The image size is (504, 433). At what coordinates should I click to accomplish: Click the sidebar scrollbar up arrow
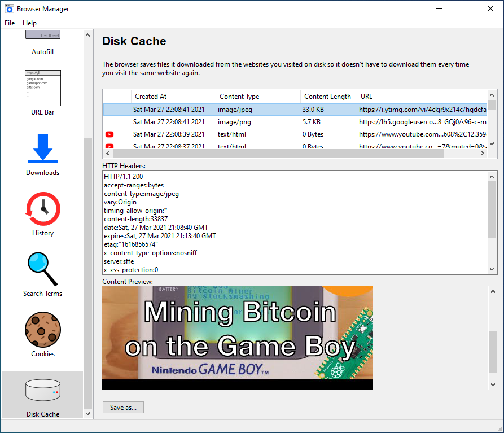tap(87, 35)
